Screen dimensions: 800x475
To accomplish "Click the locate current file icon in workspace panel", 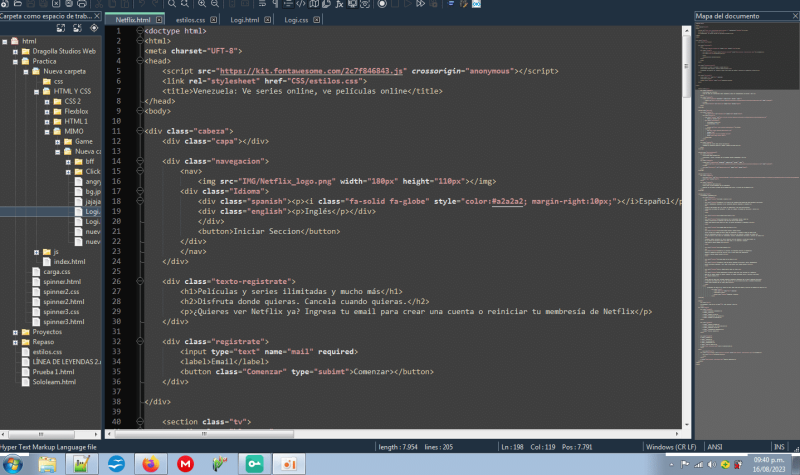I will coord(93,28).
